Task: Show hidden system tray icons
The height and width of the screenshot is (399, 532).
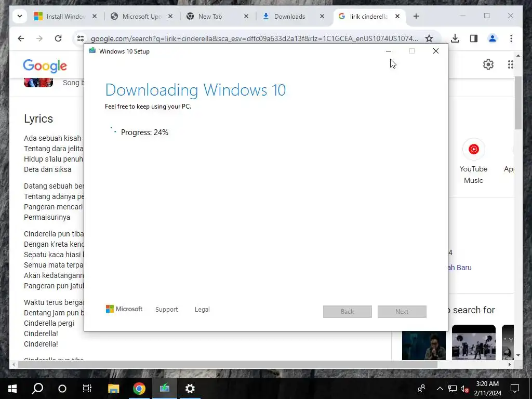Action: [440, 389]
